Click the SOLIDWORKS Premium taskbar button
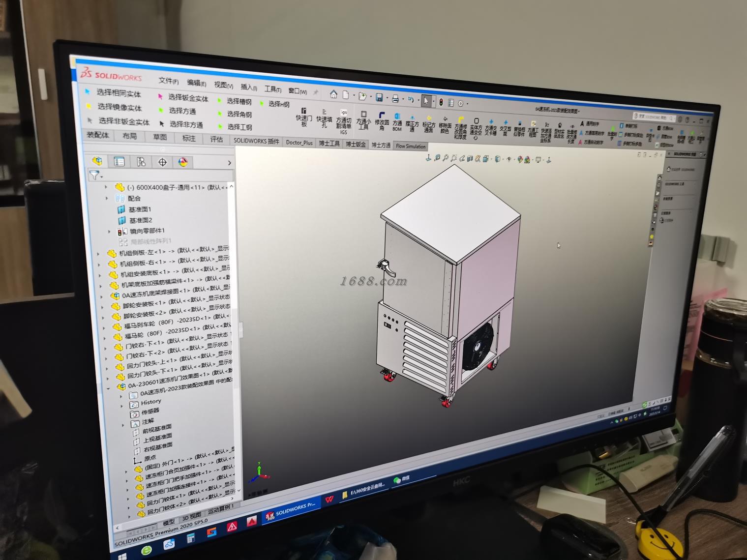Viewport: 747px width, 560px height. click(292, 511)
